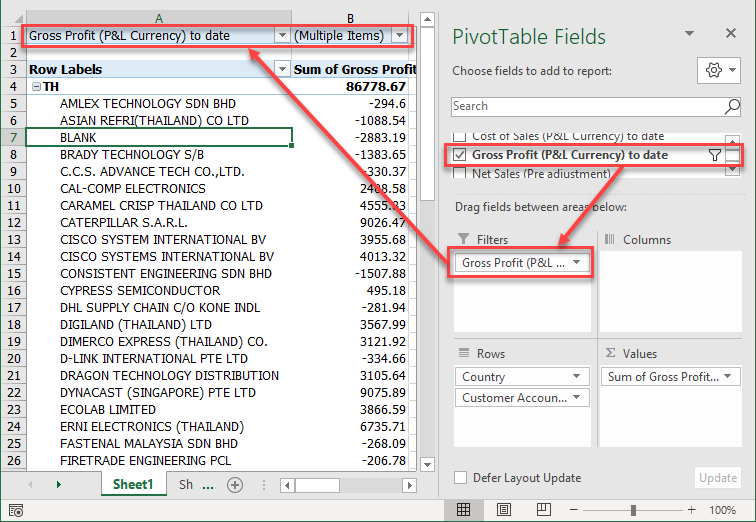
Task: Zoom in using the plus button
Action: point(691,510)
